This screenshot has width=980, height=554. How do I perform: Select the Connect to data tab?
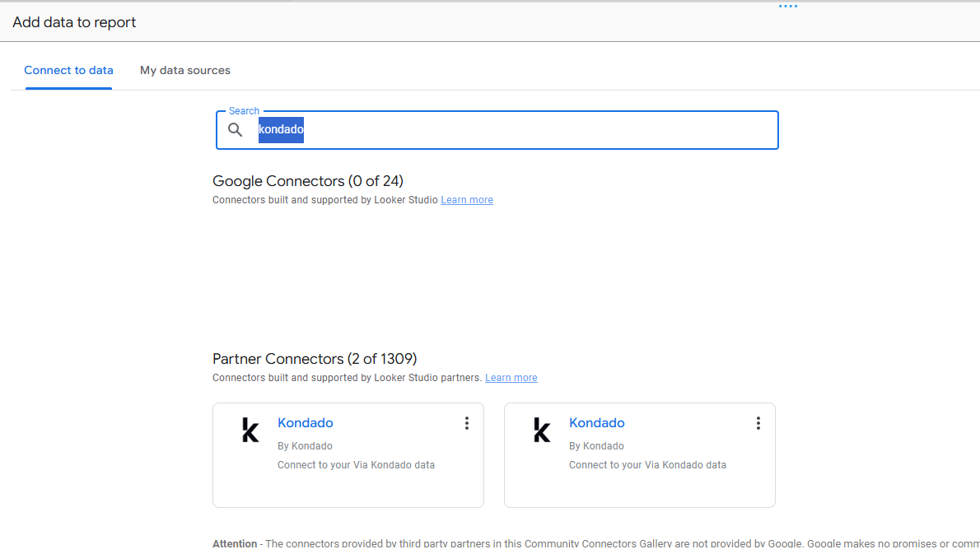tap(68, 70)
